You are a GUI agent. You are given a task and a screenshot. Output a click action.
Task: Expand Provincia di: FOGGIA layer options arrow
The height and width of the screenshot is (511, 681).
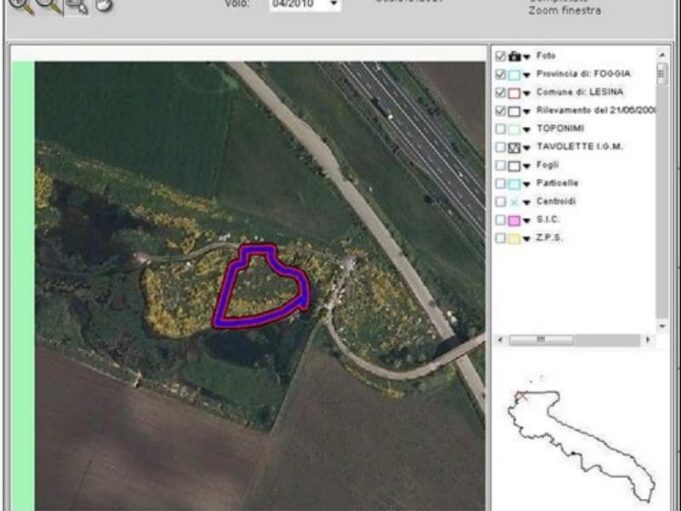(527, 75)
